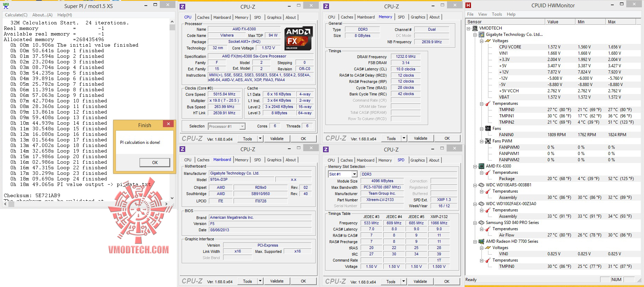Click the WDC WD1002FAEX-00Z3A0 drive icon
Viewport: 644px width, 287px height.
(x=481, y=204)
